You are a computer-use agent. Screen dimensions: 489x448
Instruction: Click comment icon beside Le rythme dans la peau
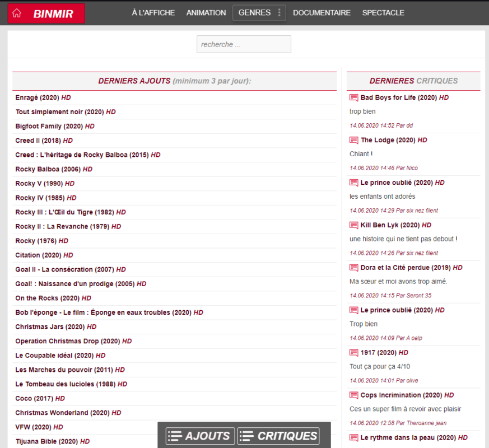[353, 438]
